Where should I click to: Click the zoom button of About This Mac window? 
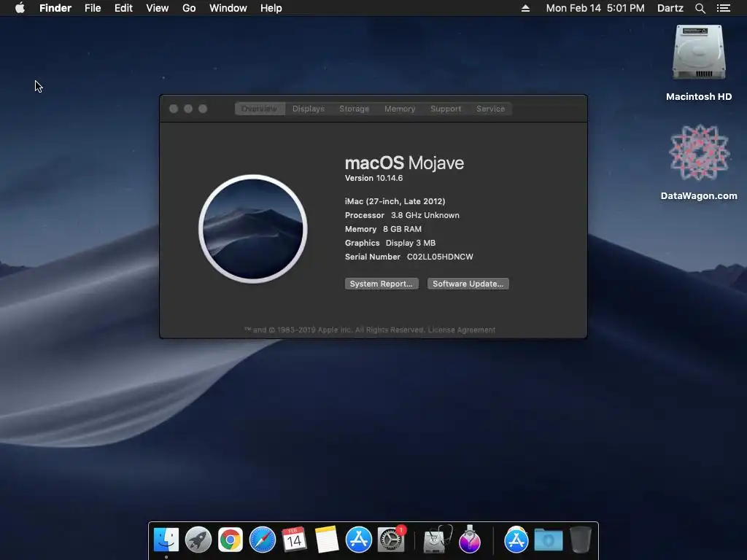(203, 109)
